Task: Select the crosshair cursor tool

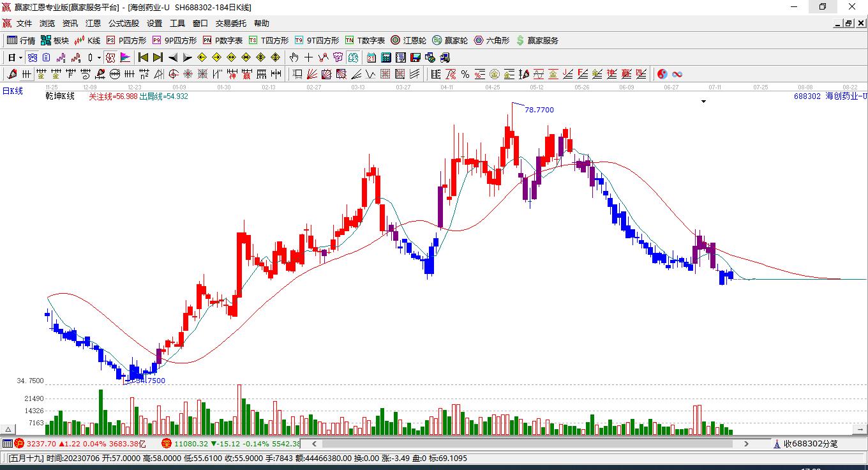Action: (309, 57)
